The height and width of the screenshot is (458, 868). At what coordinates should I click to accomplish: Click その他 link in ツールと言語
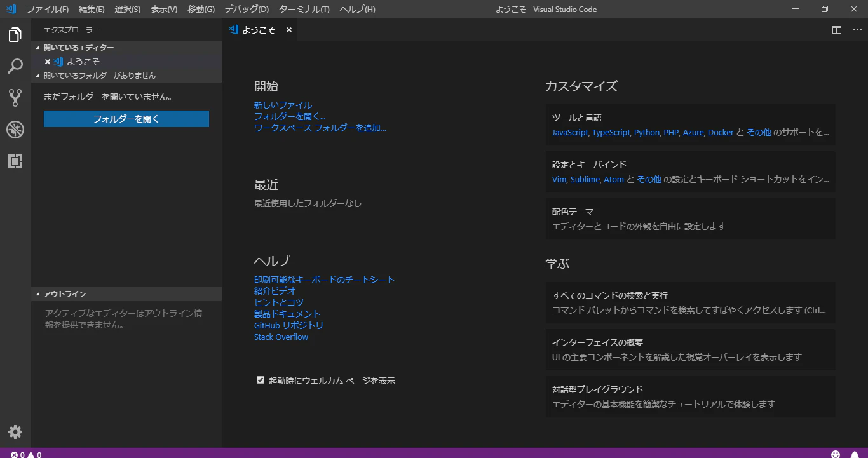pyautogui.click(x=759, y=133)
